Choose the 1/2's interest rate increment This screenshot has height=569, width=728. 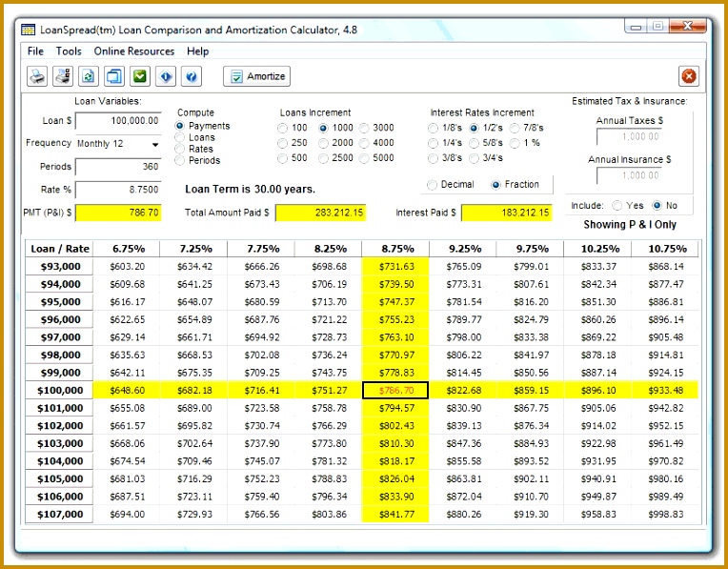point(474,128)
